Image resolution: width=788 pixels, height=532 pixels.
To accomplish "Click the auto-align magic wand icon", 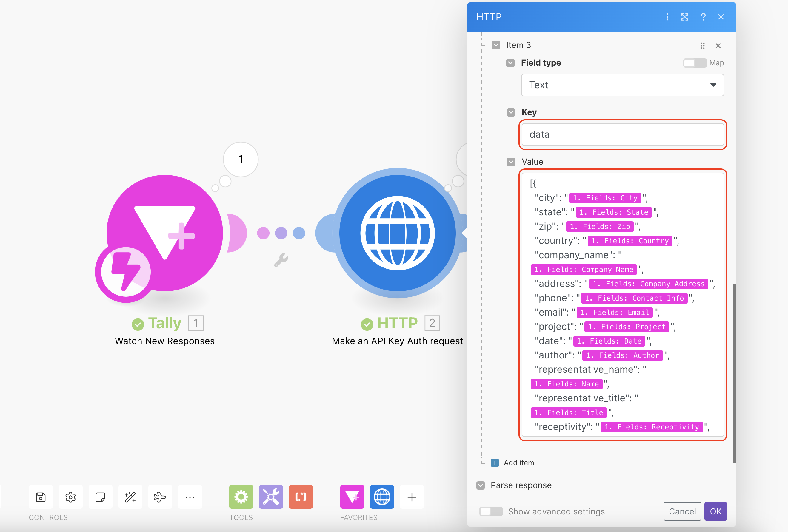I will pos(130,497).
